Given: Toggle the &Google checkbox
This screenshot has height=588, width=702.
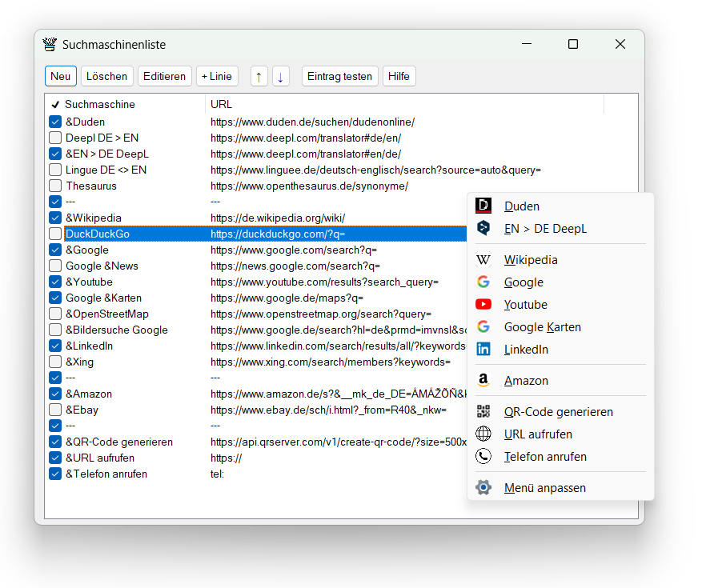Looking at the screenshot, I should (55, 250).
